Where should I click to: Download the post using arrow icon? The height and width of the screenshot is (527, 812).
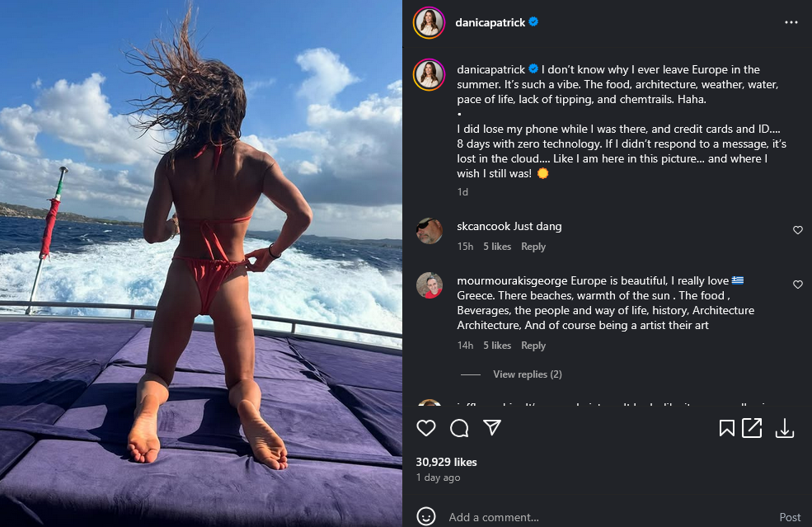785,429
